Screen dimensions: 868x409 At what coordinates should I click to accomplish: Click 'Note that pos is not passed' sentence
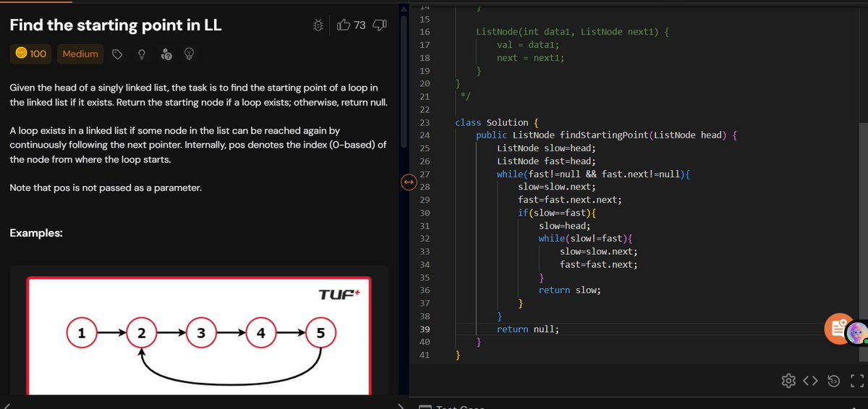[x=106, y=188]
